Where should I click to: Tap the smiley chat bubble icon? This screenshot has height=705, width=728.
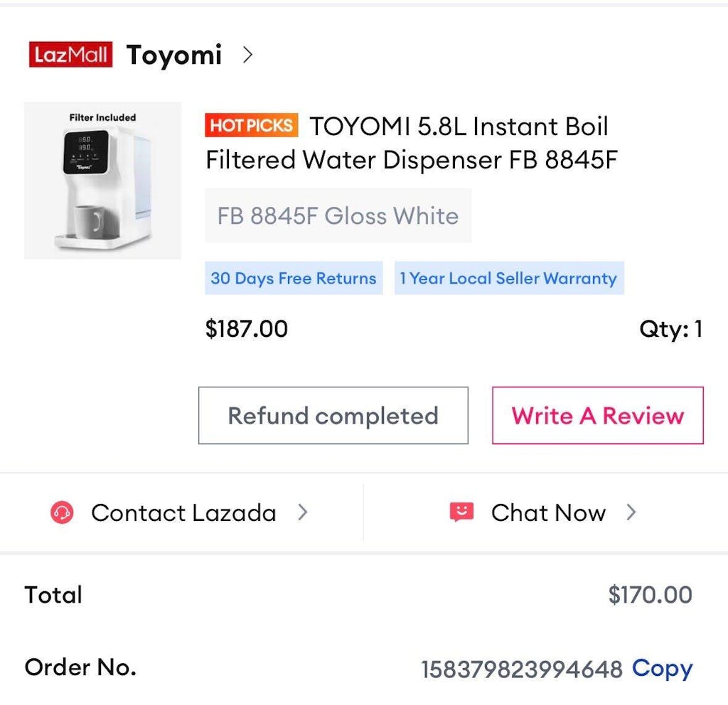coord(461,512)
